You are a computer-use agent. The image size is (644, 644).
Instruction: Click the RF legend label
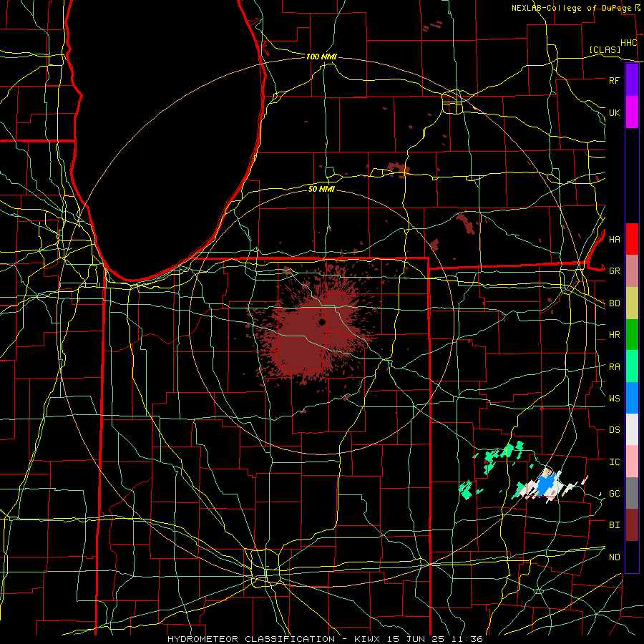614,80
